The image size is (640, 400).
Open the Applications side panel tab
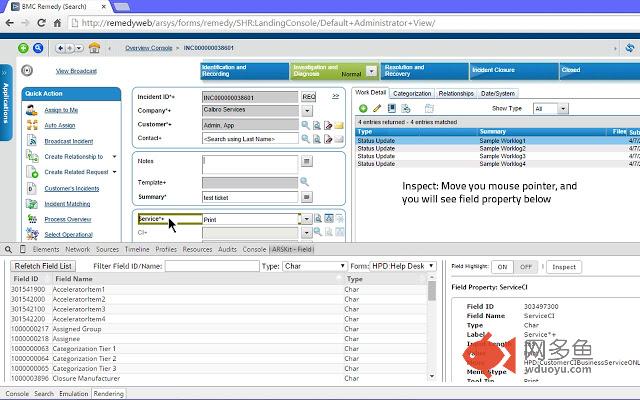(x=6, y=102)
